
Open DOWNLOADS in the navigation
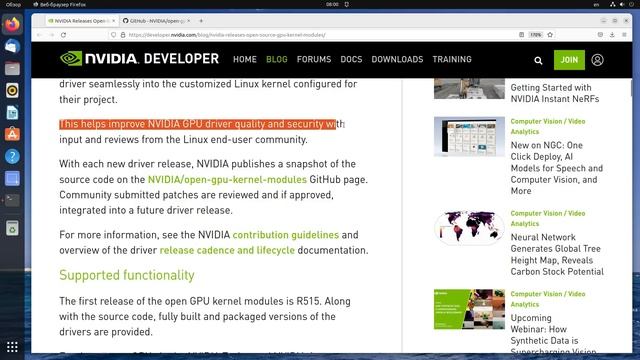[397, 60]
